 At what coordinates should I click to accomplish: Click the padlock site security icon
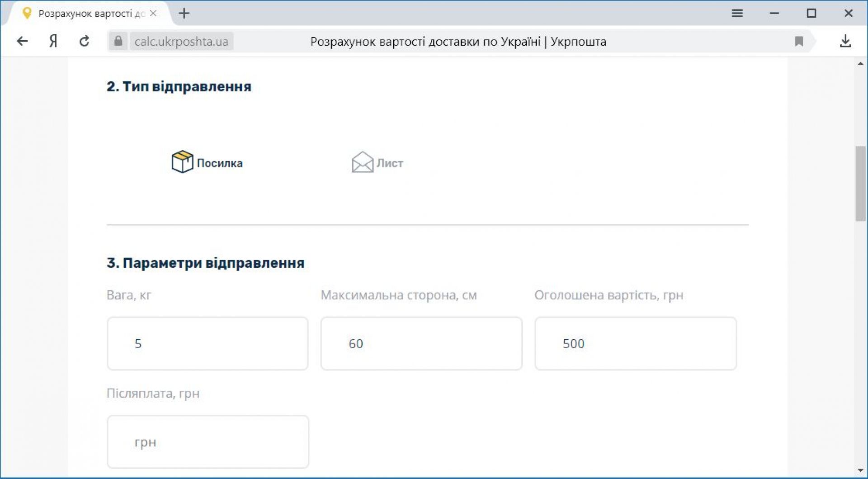[x=118, y=41]
